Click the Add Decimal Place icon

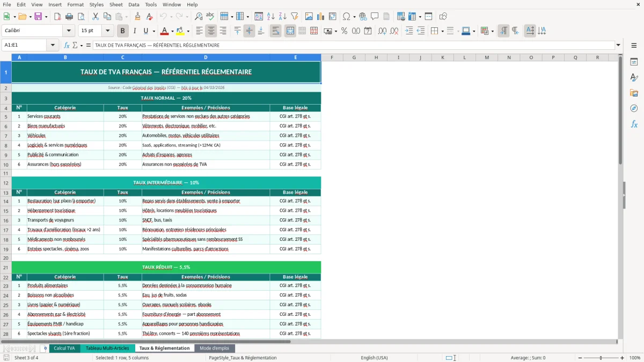click(382, 31)
